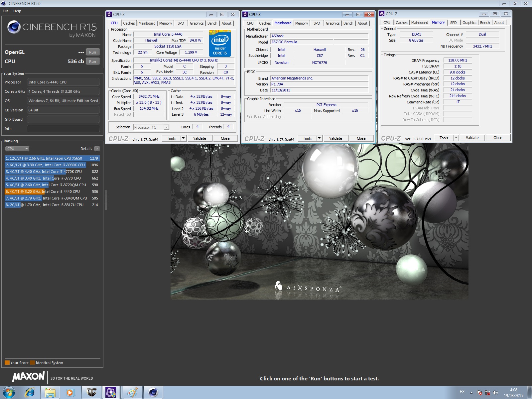Show hidden tray icons arrow
Screen dimensions: 532x399
(x=471, y=393)
